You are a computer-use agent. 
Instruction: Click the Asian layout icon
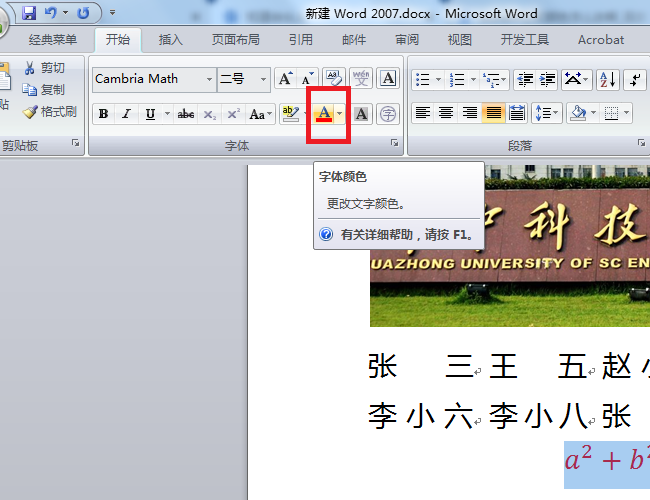click(576, 79)
